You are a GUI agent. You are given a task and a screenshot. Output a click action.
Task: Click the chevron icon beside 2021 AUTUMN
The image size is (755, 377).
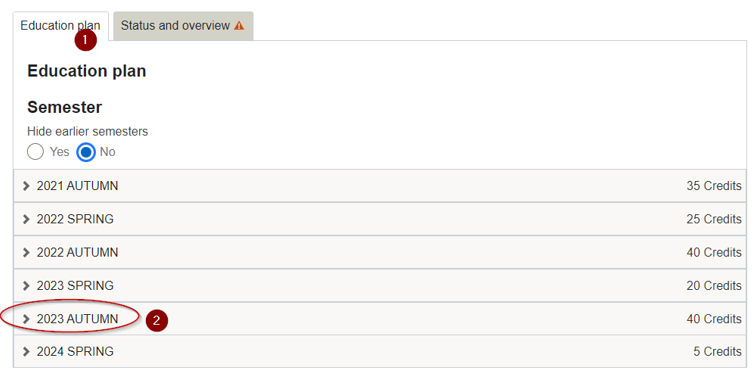(26, 186)
